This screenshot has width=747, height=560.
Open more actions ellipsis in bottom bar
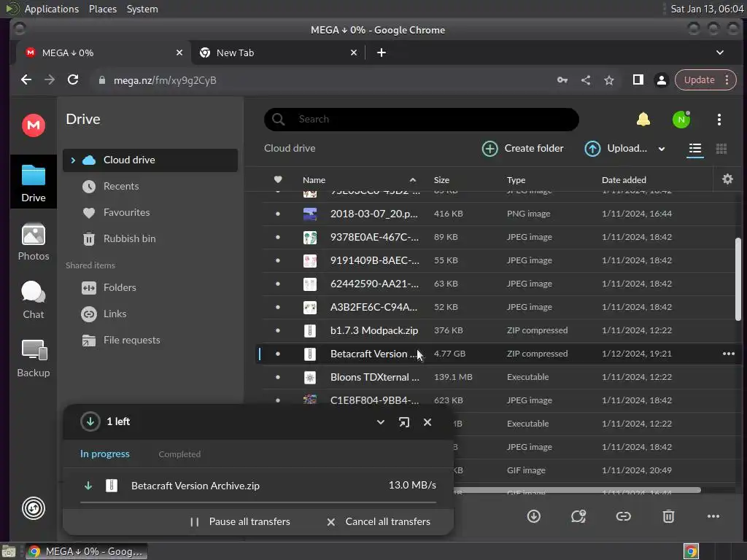(x=713, y=516)
